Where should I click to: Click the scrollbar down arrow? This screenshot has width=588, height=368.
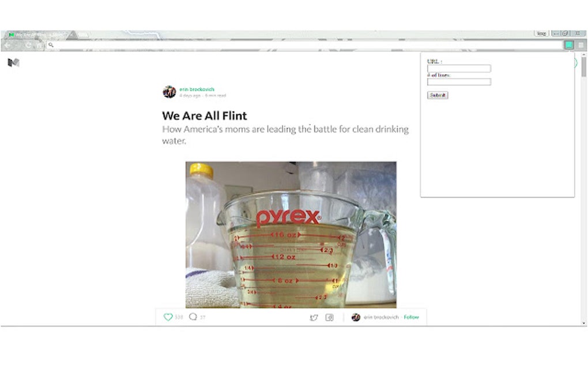coord(583,322)
